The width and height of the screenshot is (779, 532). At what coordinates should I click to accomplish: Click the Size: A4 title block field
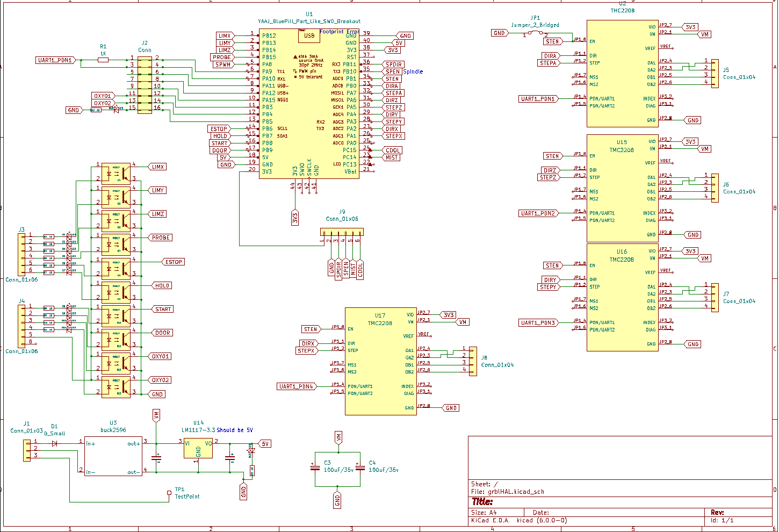coord(484,513)
